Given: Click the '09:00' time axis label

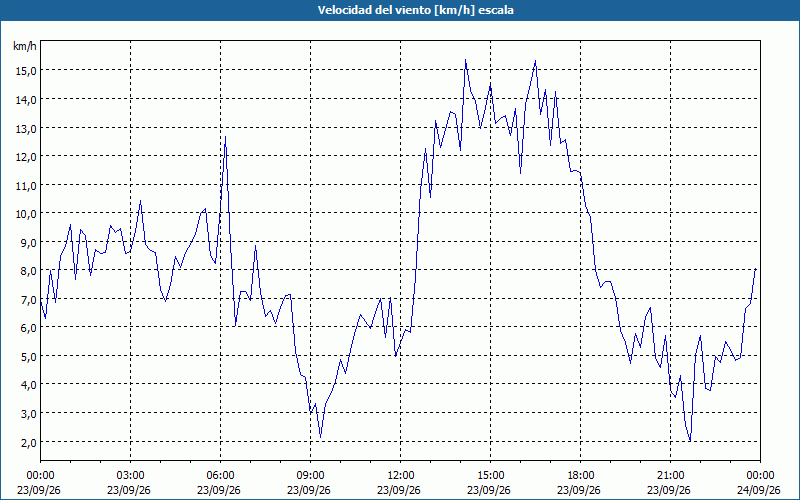Looking at the screenshot, I should coord(310,476).
